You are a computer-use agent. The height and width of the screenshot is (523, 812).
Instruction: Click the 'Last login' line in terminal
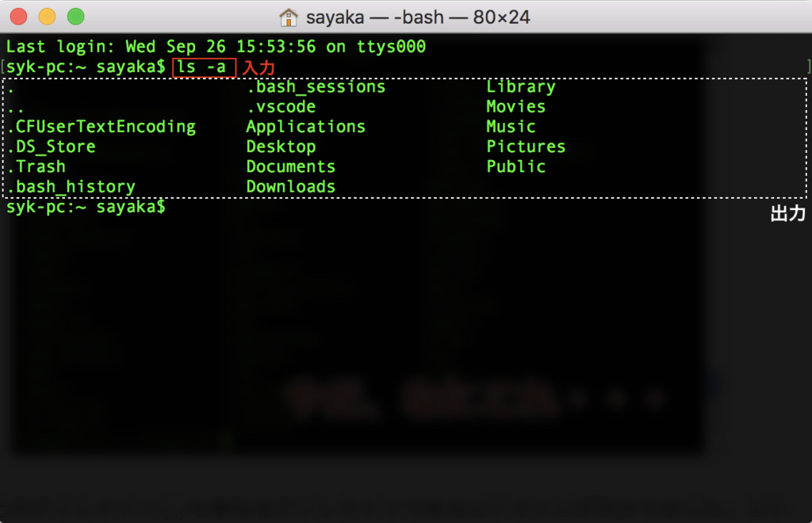216,47
